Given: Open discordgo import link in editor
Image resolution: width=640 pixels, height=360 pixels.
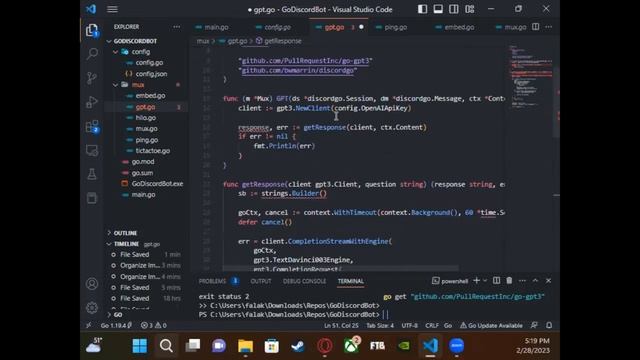Looking at the screenshot, I should (298, 71).
